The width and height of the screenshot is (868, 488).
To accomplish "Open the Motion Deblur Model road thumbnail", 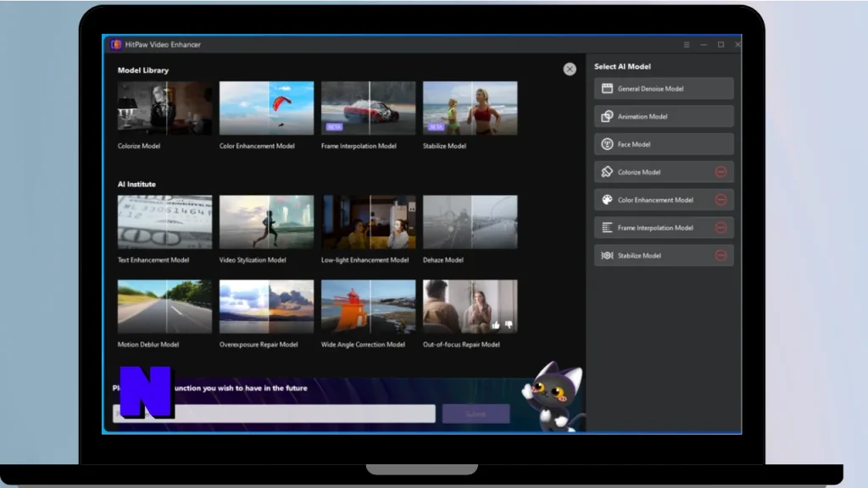I will tap(164, 307).
